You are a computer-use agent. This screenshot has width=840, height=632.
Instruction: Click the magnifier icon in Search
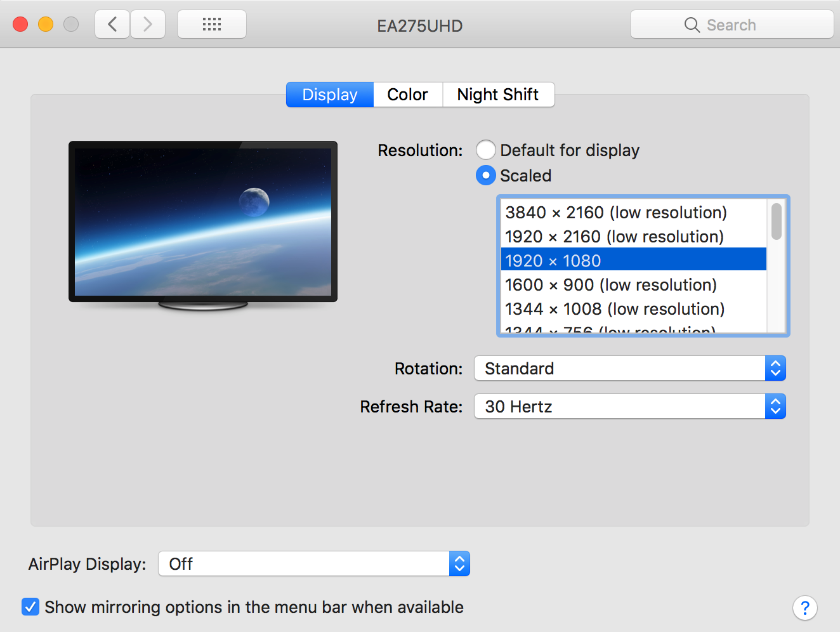tap(692, 25)
